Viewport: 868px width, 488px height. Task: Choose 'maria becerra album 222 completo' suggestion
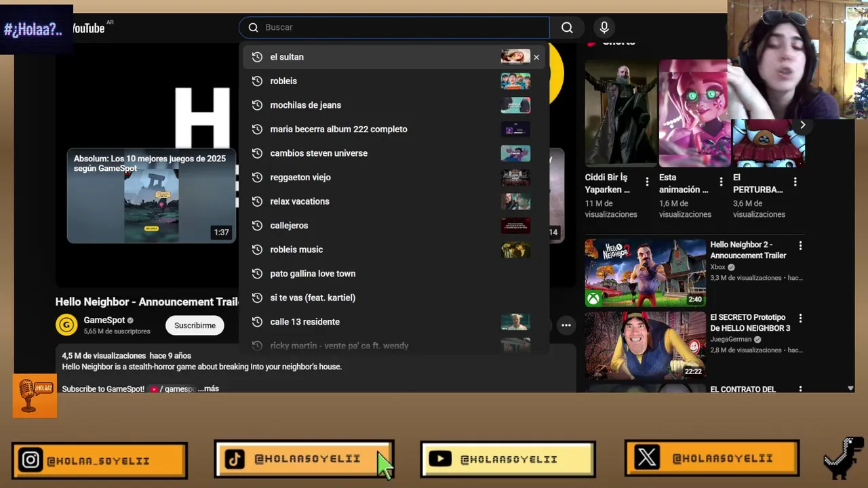point(395,129)
